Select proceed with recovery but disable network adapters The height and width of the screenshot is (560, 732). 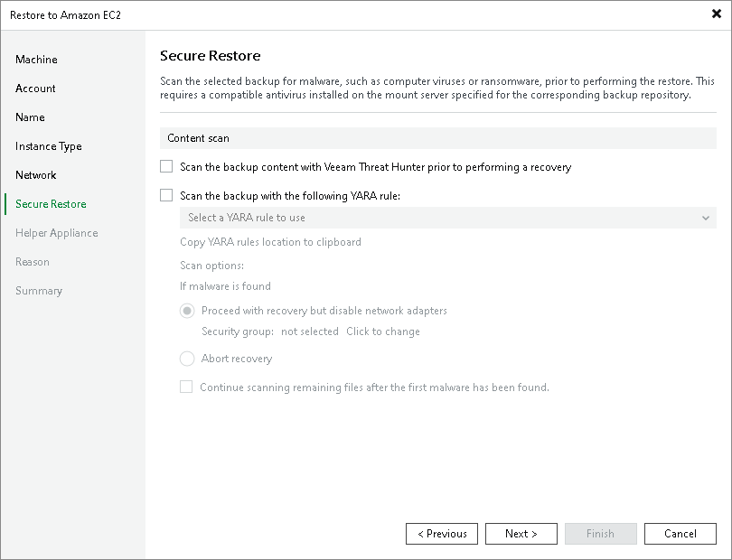(187, 311)
